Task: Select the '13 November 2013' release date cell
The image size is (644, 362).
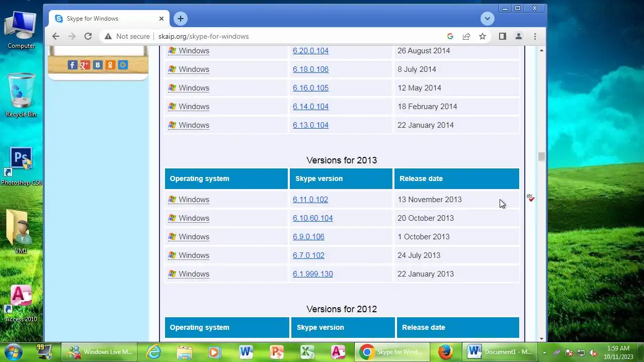Action: (x=456, y=200)
